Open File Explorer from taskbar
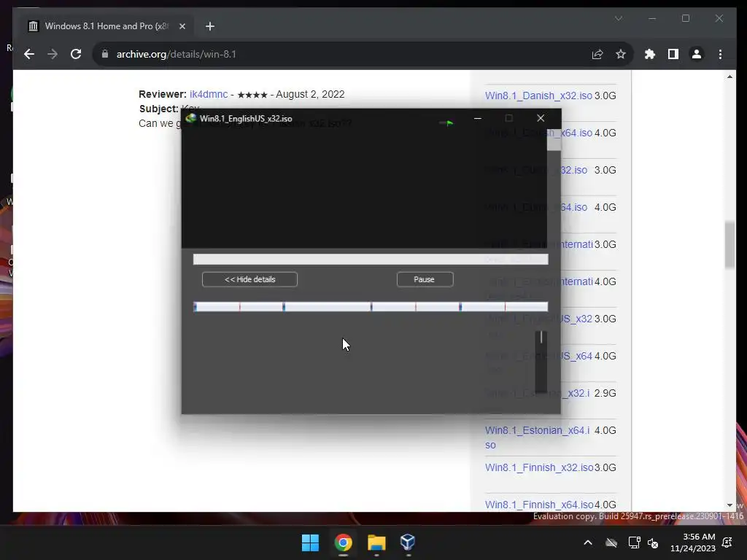This screenshot has width=747, height=560. pos(376,542)
